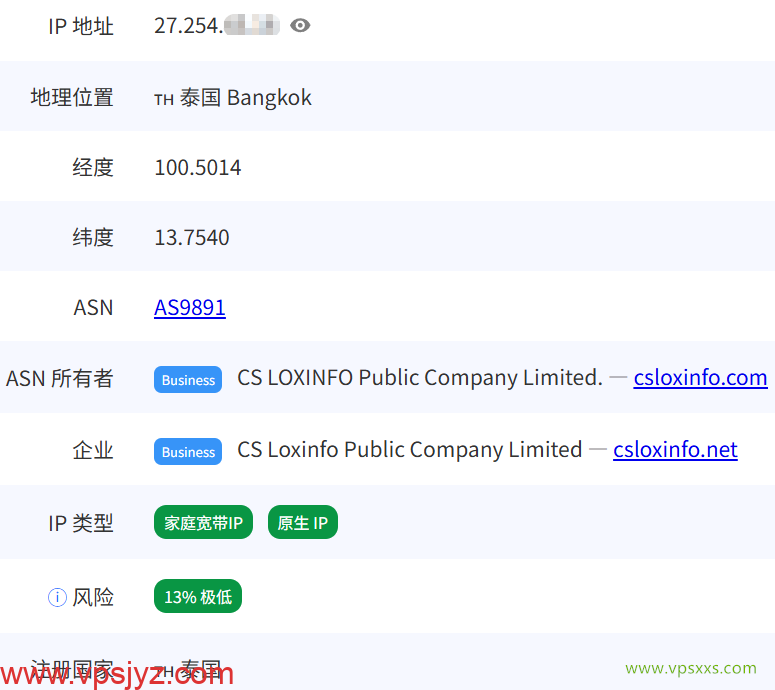The height and width of the screenshot is (690, 775).
Task: Select the longitude value 100.5014
Action: [198, 168]
